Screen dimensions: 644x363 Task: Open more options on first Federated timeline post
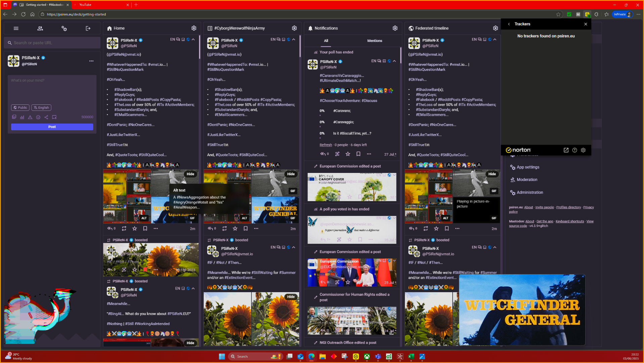tap(457, 229)
